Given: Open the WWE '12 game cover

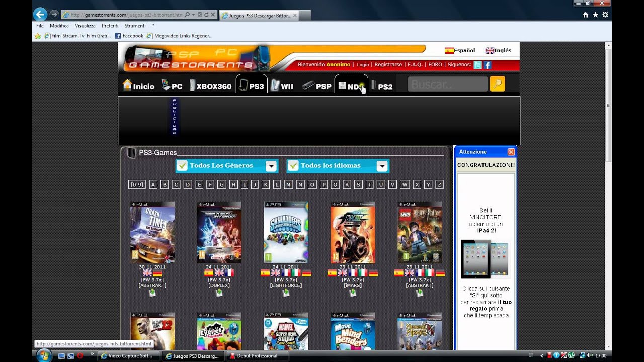Looking at the screenshot, I should tap(152, 331).
